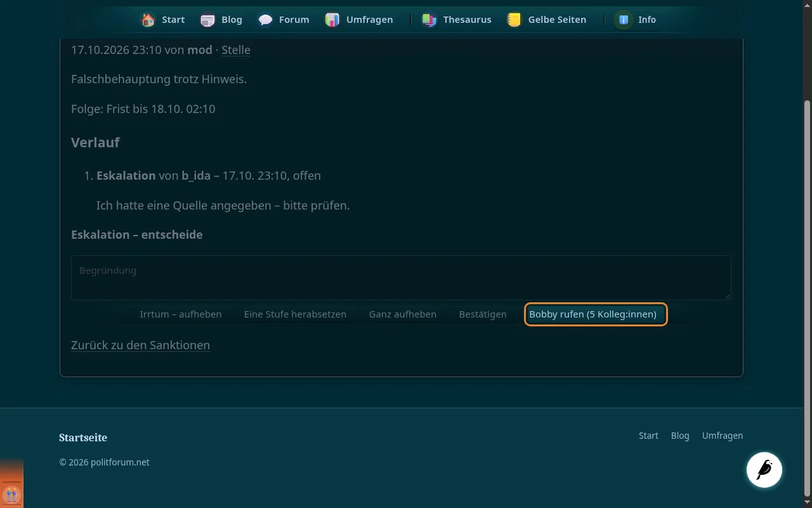Click Irrtum – aufheben button
Image resolution: width=812 pixels, height=508 pixels.
pyautogui.click(x=181, y=314)
